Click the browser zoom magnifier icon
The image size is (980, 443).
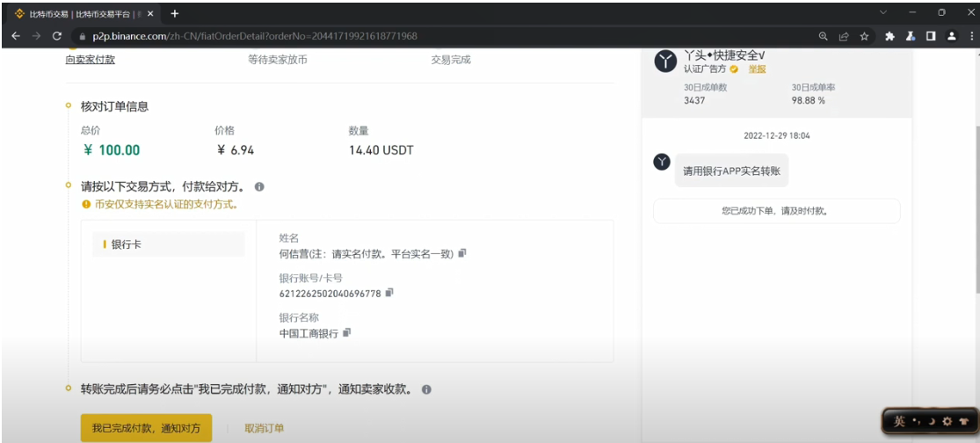point(823,36)
